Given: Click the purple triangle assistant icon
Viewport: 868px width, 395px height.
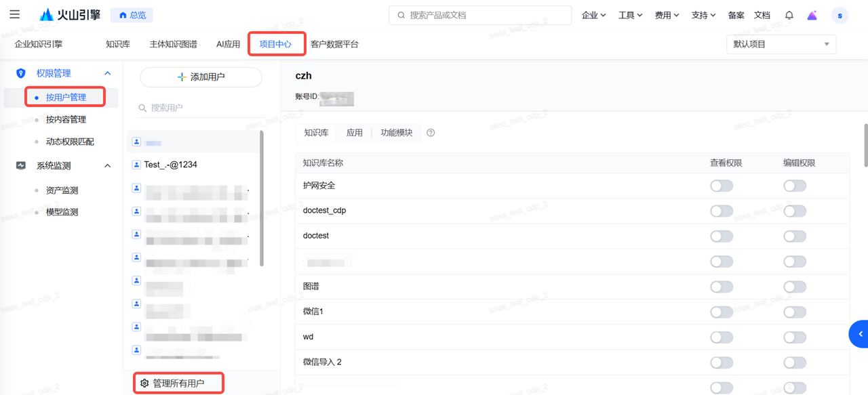Looking at the screenshot, I should point(812,15).
